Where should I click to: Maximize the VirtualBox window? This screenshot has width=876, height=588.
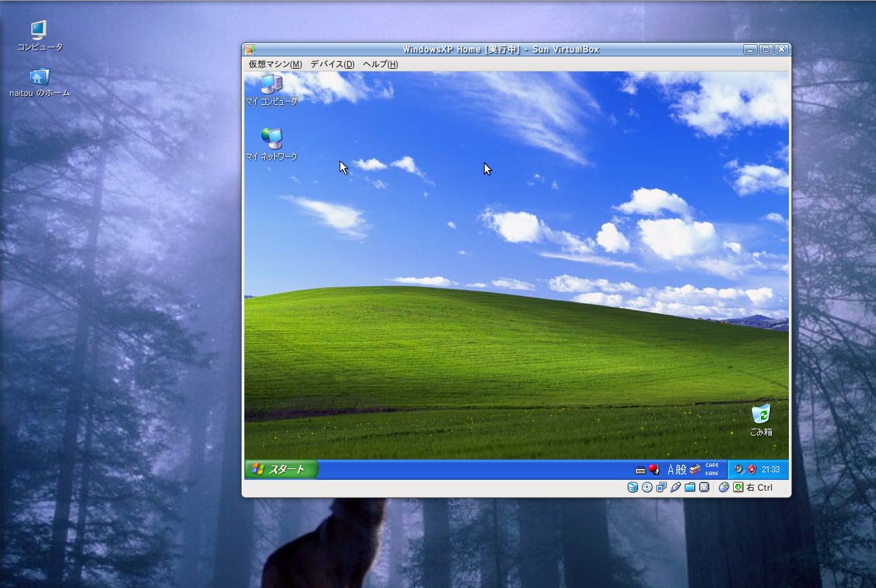pyautogui.click(x=766, y=49)
